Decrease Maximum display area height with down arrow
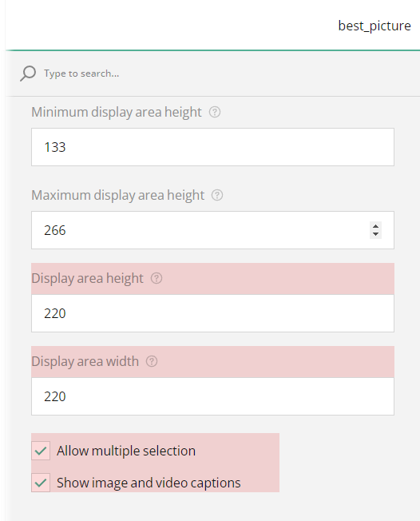 coord(375,234)
